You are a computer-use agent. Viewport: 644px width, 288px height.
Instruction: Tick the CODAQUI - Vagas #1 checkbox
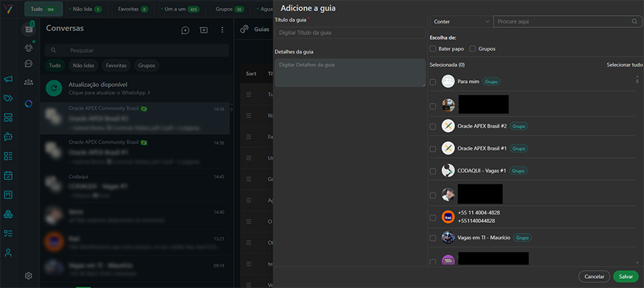click(433, 172)
